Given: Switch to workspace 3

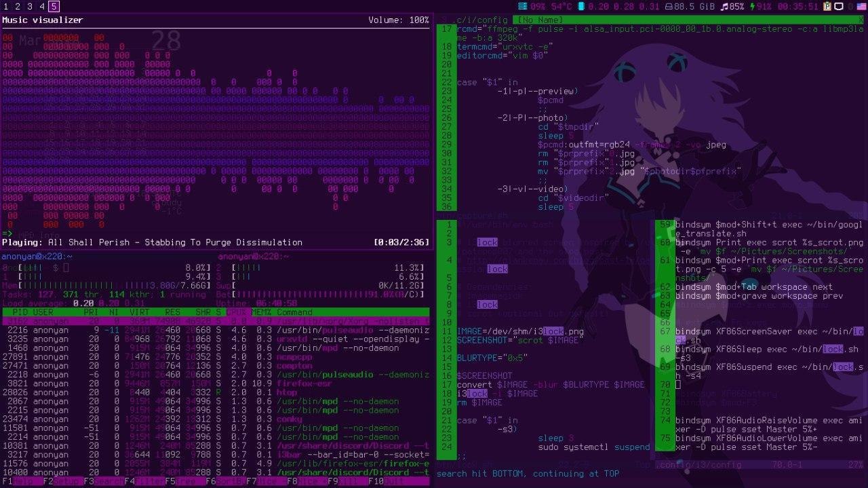Looking at the screenshot, I should click(x=30, y=6).
